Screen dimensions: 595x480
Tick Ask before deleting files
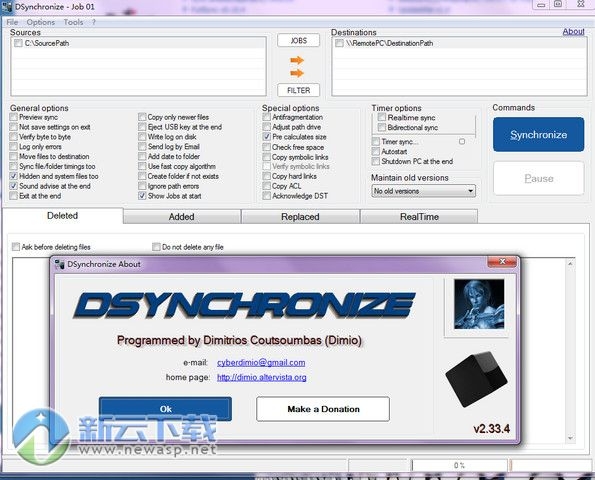(x=16, y=247)
